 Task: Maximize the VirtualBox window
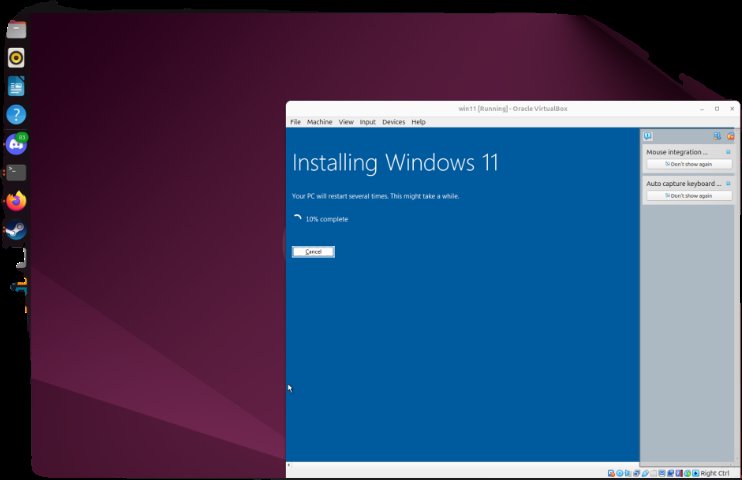click(x=717, y=109)
